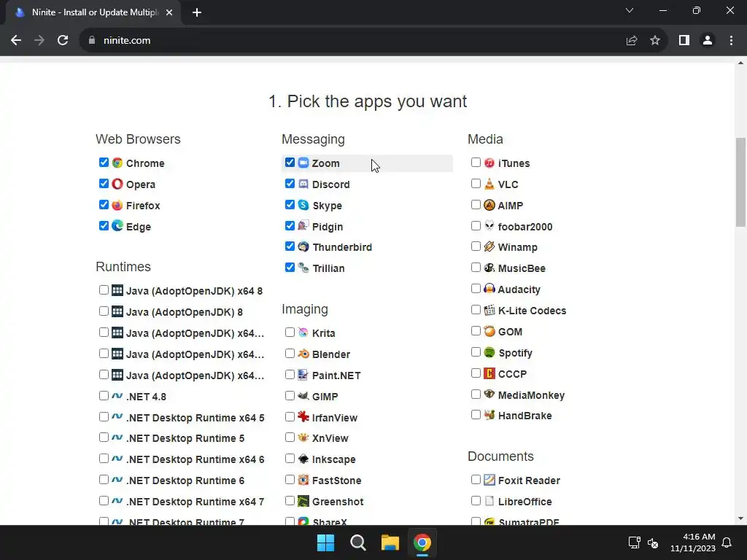
Task: Click the GIMP mascot icon
Action: click(303, 396)
